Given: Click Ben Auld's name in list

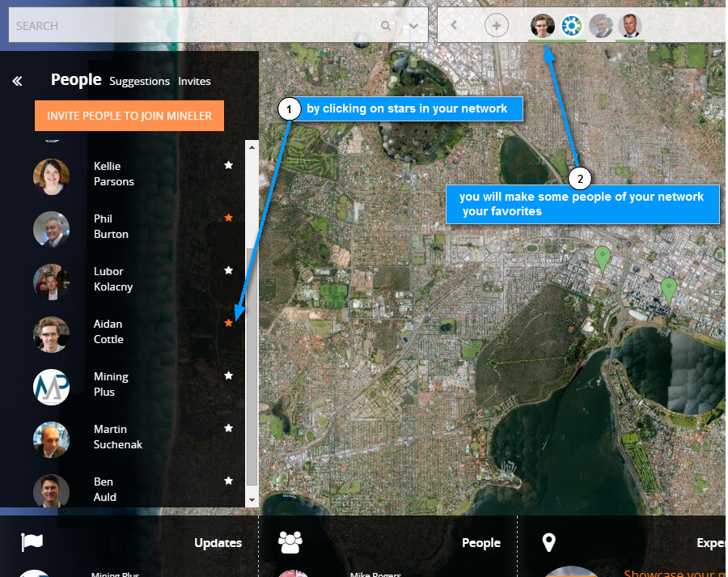Looking at the screenshot, I should click(104, 490).
